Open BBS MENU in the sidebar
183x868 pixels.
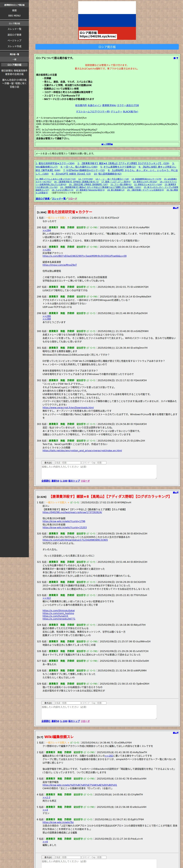click(14, 15)
